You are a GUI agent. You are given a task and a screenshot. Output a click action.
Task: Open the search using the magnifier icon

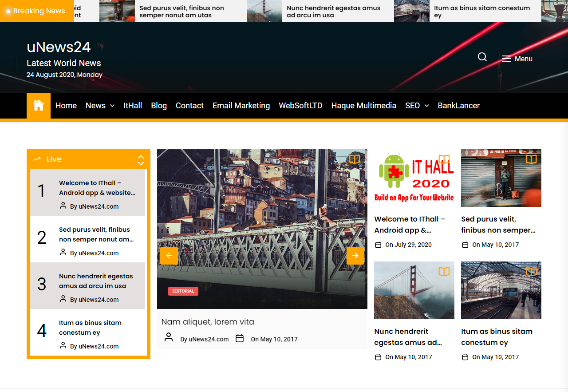click(482, 57)
